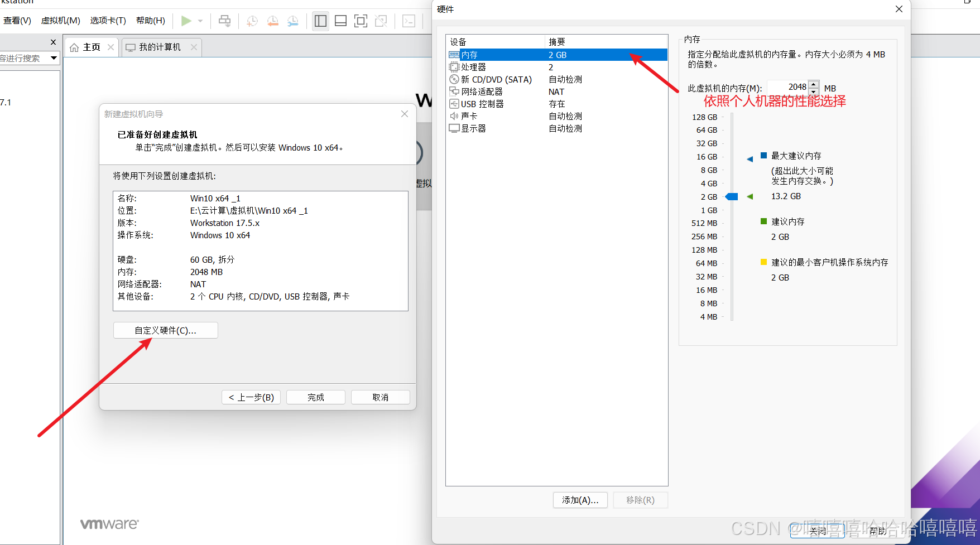Click the green power-on play icon
Image resolution: width=980 pixels, height=545 pixels.
click(186, 21)
